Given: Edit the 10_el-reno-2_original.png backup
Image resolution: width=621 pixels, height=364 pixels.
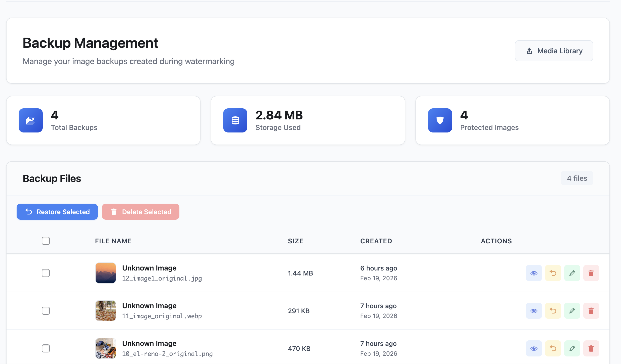Looking at the screenshot, I should click(572, 348).
